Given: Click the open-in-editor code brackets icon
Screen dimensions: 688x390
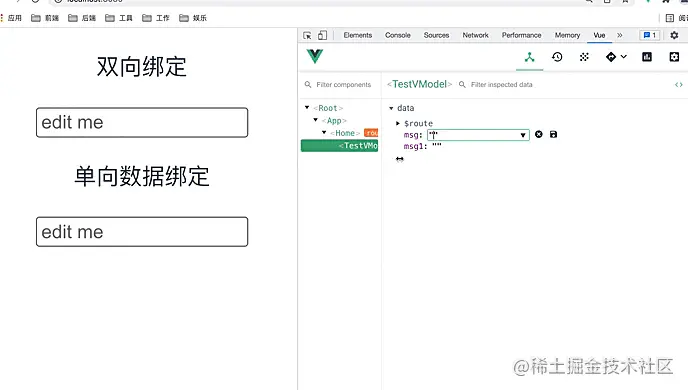Looking at the screenshot, I should pos(679,85).
